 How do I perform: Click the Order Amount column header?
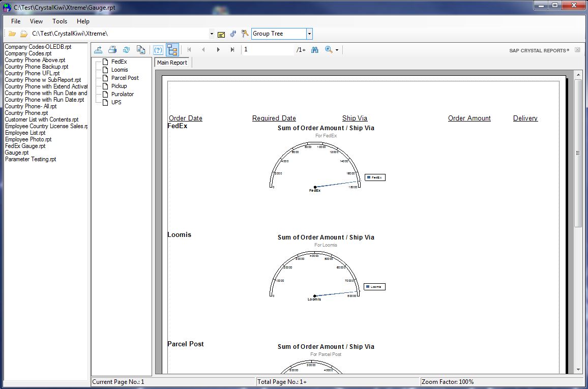pos(469,118)
